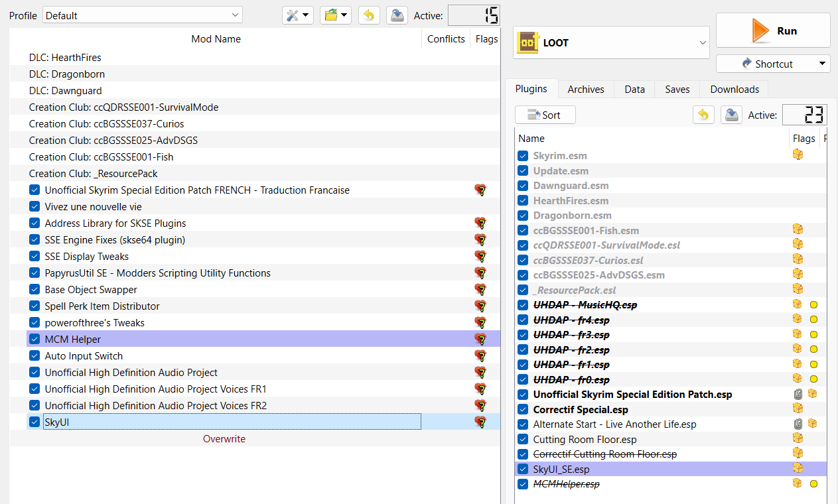Click the plugins restore backup icon next to Sort
The height and width of the screenshot is (504, 838).
pyautogui.click(x=703, y=115)
